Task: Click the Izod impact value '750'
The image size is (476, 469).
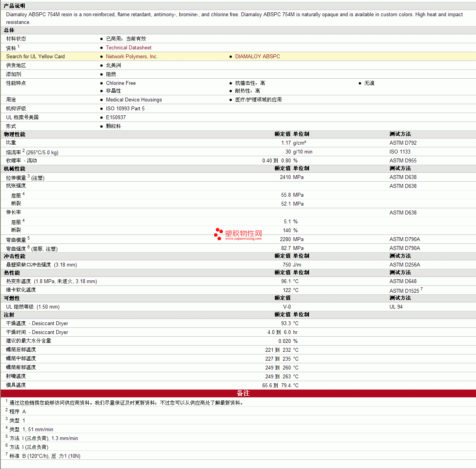Action: (x=287, y=265)
